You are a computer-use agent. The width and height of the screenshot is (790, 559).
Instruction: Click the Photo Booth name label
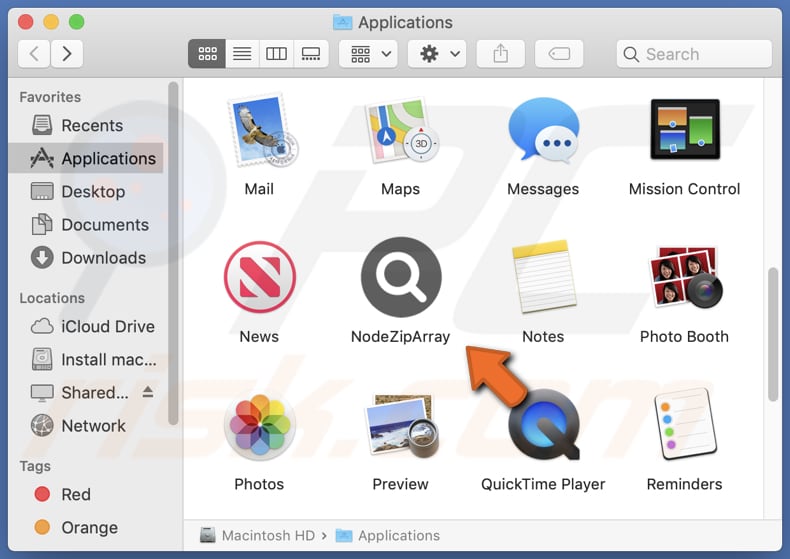[x=685, y=336]
